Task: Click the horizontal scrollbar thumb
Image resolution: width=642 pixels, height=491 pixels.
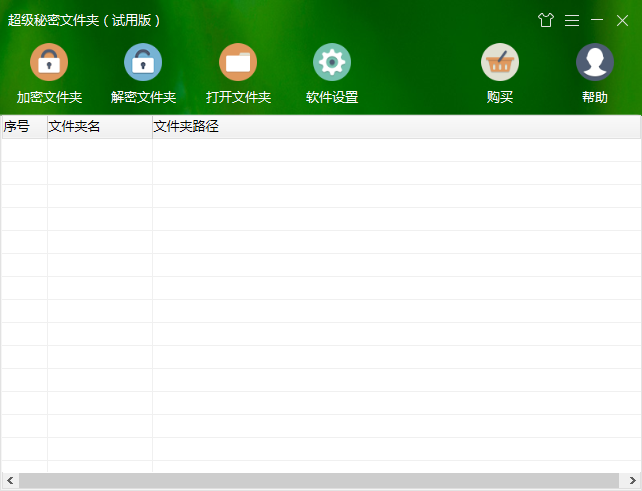Action: coord(319,480)
